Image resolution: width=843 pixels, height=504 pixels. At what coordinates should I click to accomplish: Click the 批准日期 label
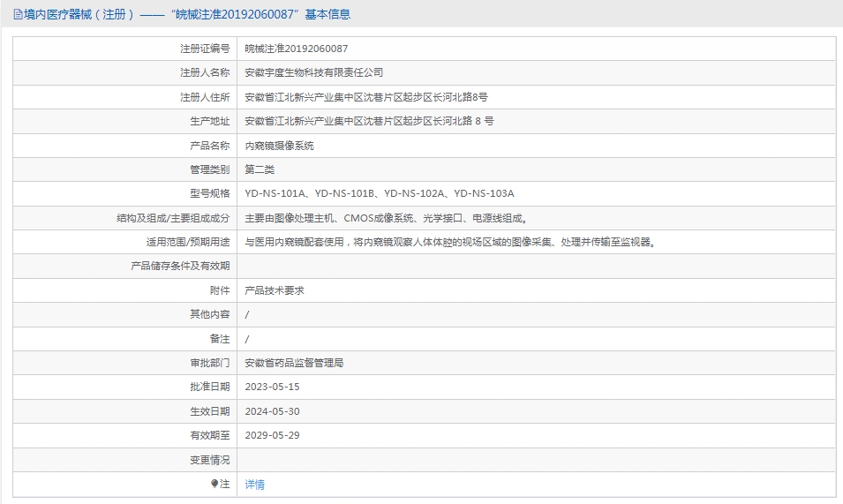[210, 387]
